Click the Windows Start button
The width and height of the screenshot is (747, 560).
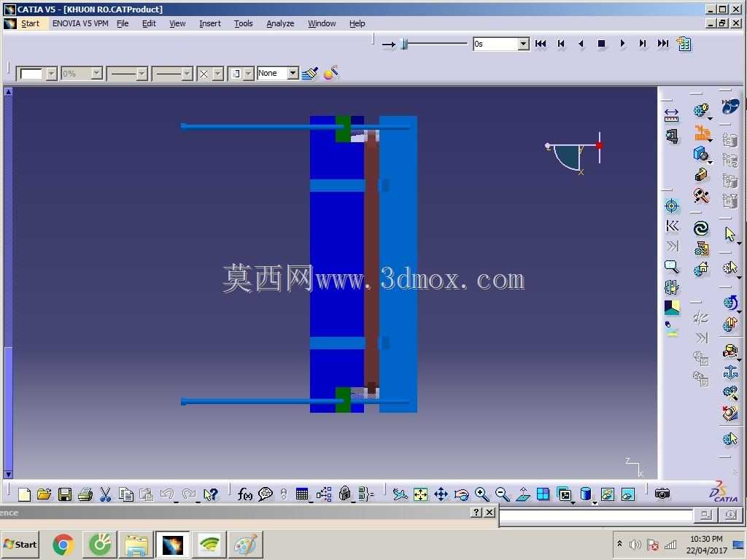[x=20, y=544]
